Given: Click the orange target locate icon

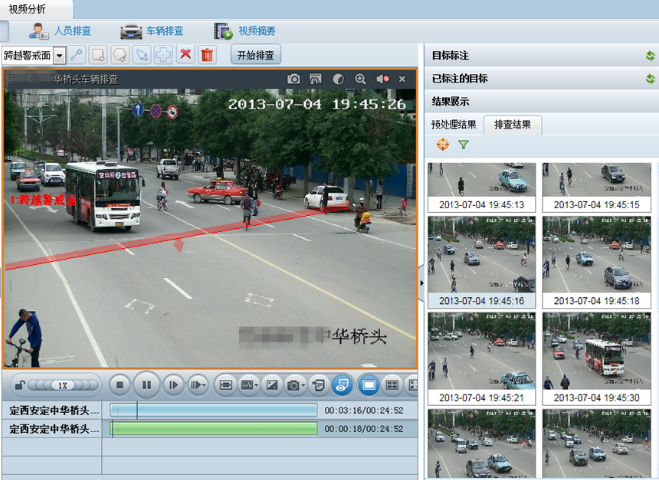Looking at the screenshot, I should pos(443,145).
